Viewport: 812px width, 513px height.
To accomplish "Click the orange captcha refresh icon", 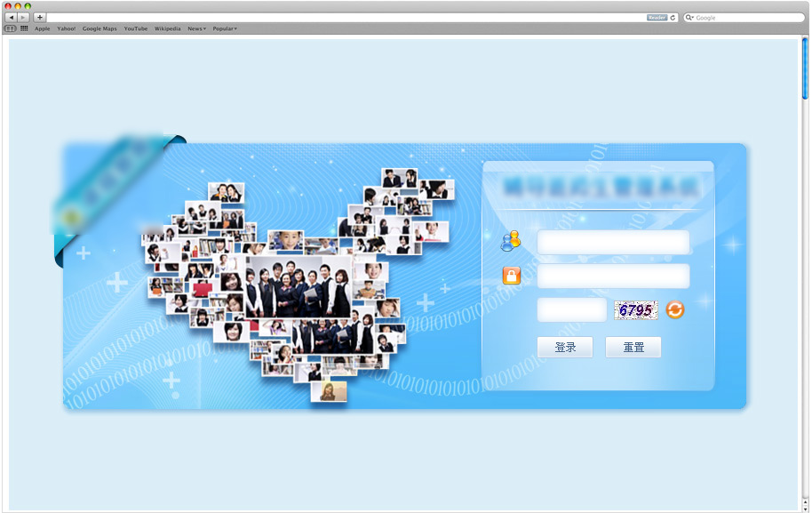I will click(675, 309).
